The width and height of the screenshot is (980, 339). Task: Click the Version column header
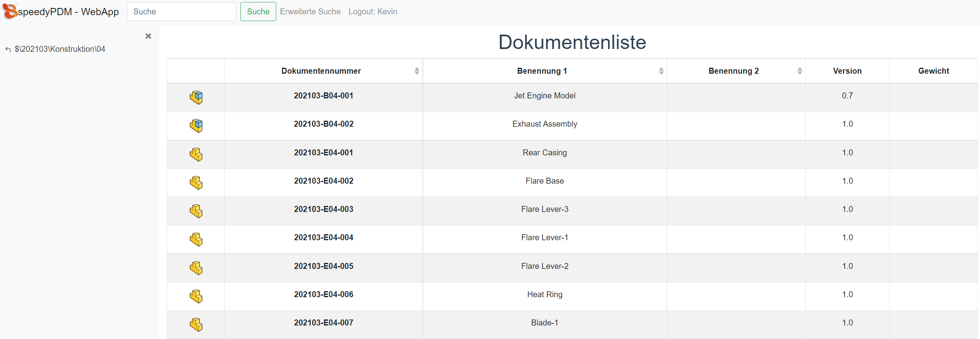pos(847,71)
